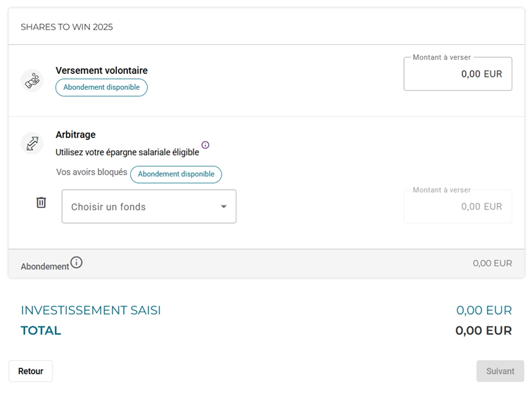Open the purple info icon beside épargne salariale éligible

click(x=205, y=145)
